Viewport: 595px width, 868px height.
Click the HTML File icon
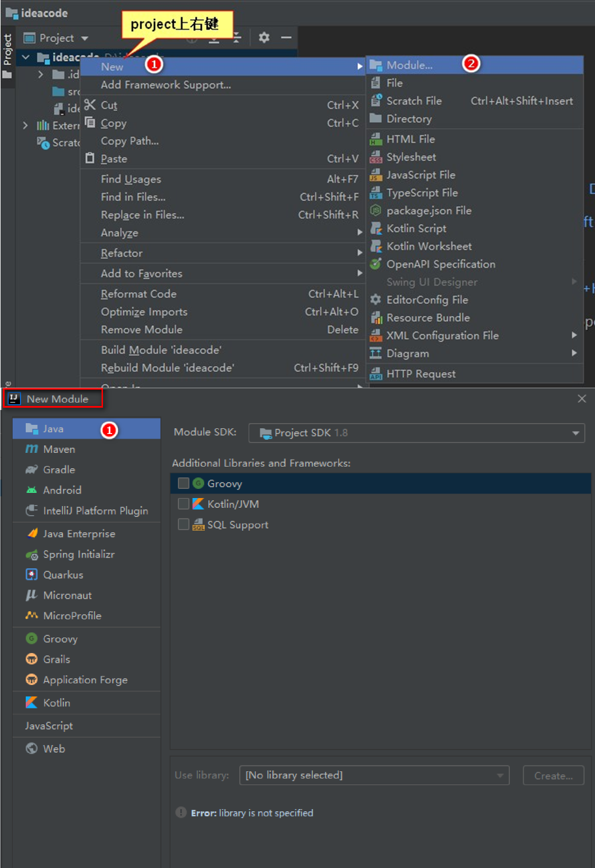coord(375,139)
